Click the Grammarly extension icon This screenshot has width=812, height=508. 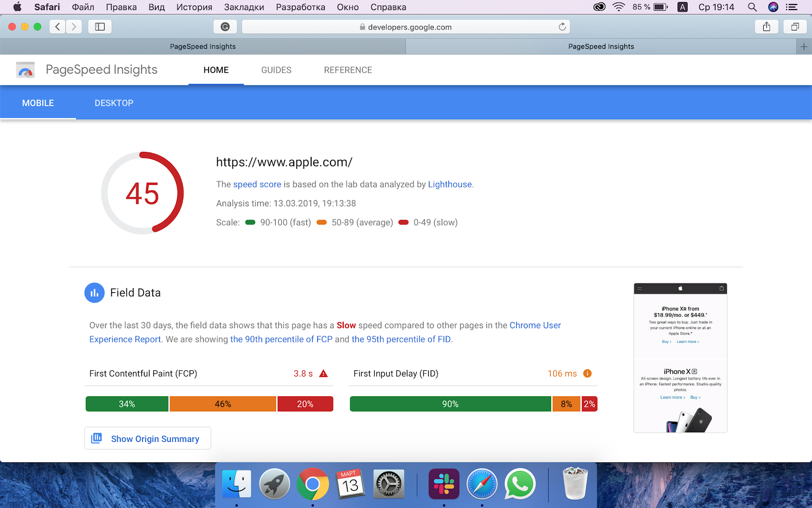pyautogui.click(x=225, y=27)
